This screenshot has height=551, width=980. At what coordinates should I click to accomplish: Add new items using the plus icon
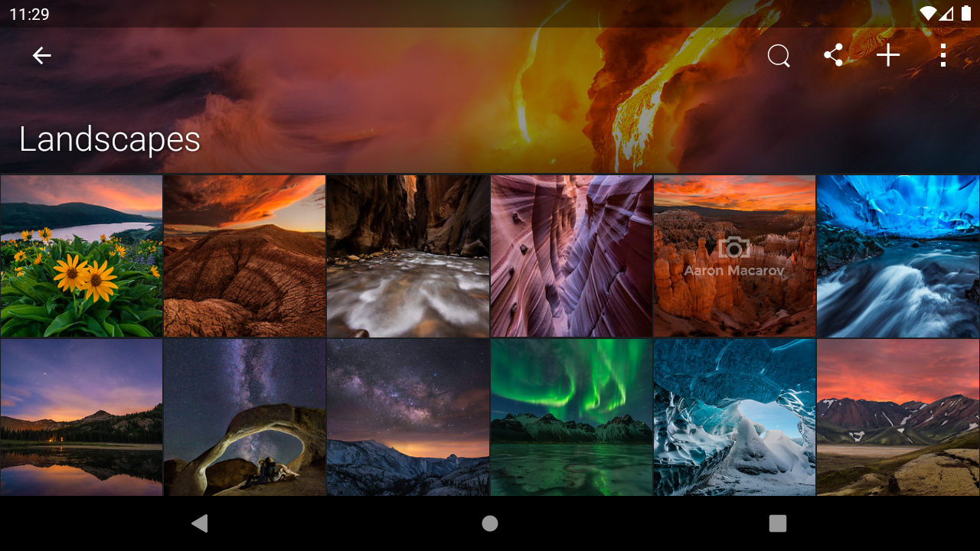point(888,55)
